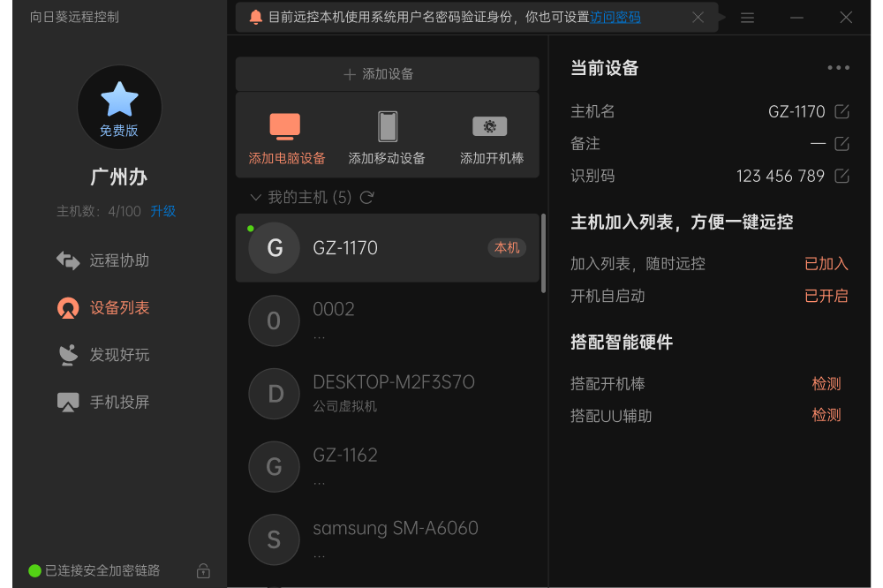This screenshot has height=588, width=883.
Task: Toggle 加入列表，随时远控 off
Action: (x=826, y=263)
